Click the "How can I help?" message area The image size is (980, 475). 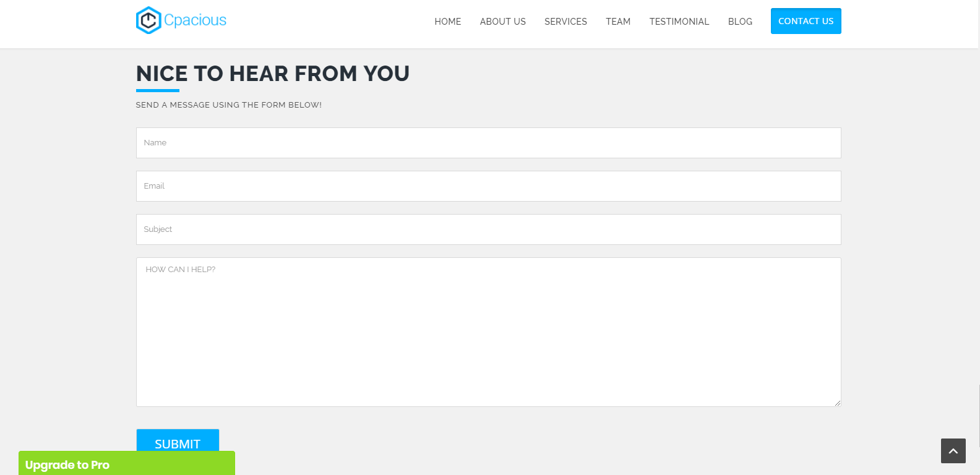488,332
